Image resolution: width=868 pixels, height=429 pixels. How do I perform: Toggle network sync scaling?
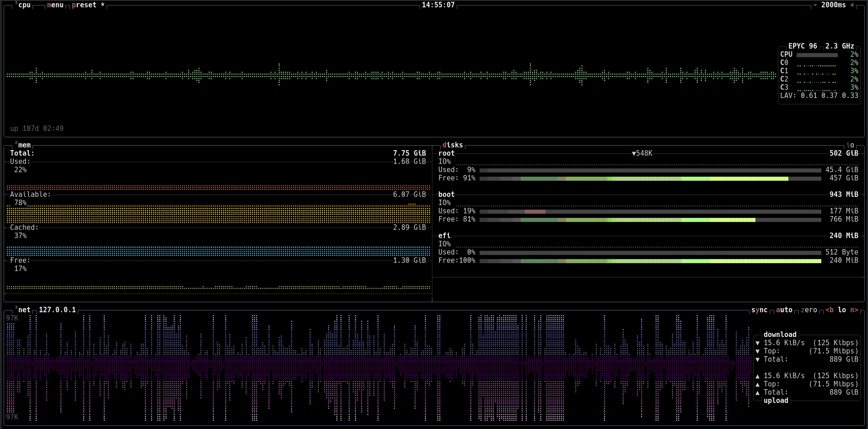[x=759, y=310]
